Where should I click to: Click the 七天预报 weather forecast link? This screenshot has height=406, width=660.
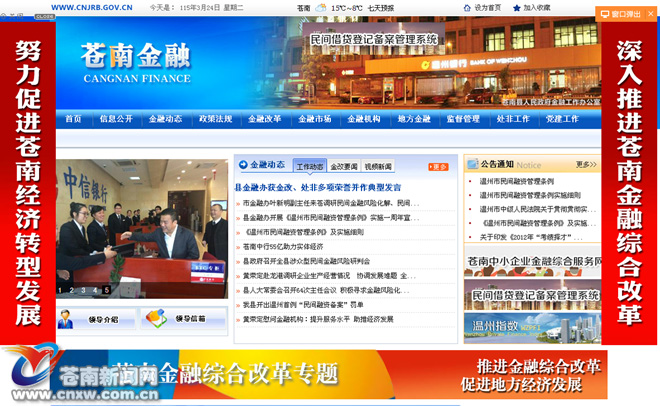(381, 8)
